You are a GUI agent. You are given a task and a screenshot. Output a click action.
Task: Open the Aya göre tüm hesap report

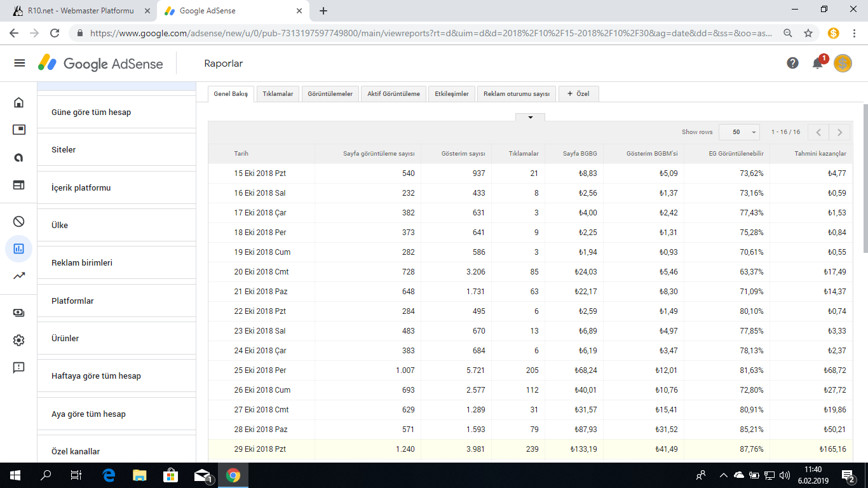[116, 414]
